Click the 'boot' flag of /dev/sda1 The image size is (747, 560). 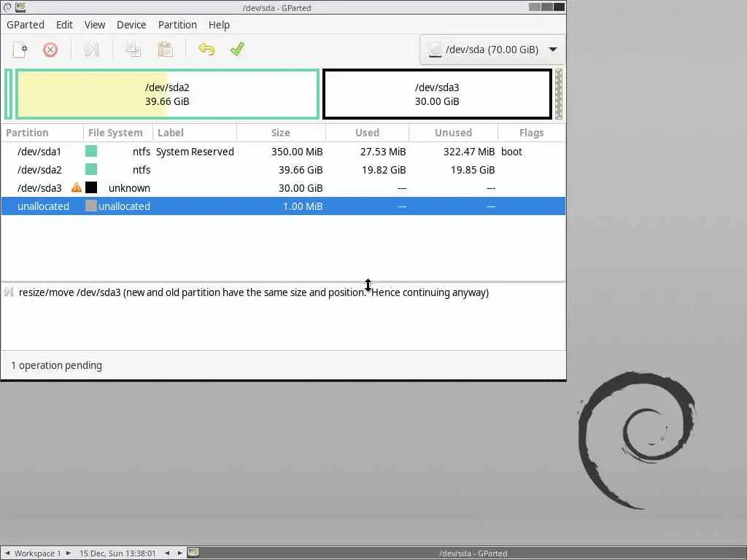tap(511, 152)
